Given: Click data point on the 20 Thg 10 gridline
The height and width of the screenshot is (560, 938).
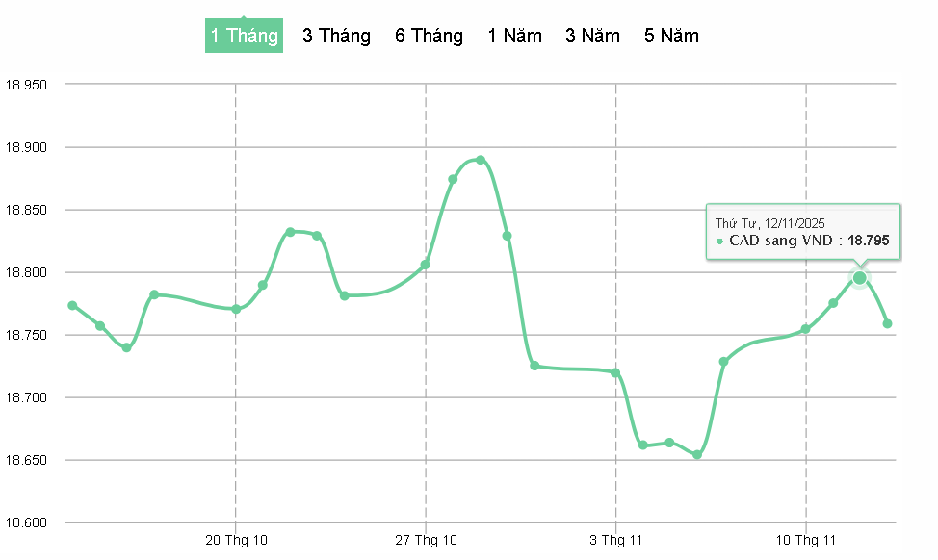Looking at the screenshot, I should (236, 309).
